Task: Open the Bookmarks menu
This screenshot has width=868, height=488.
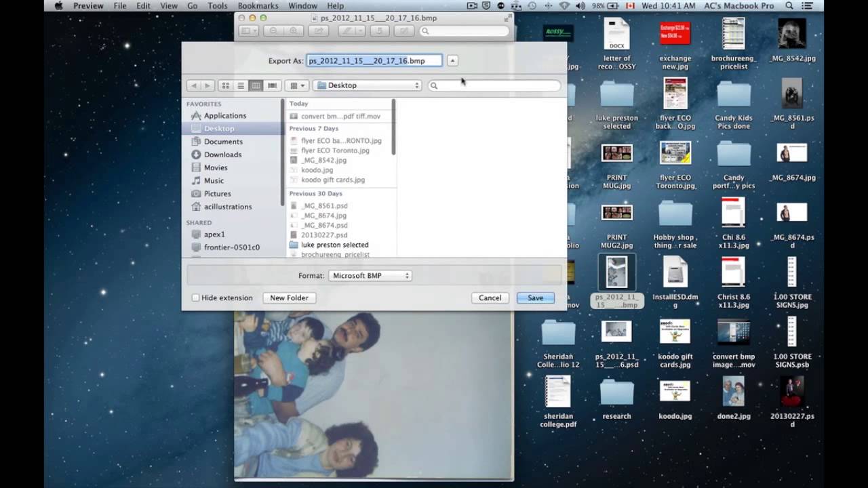Action: [258, 6]
